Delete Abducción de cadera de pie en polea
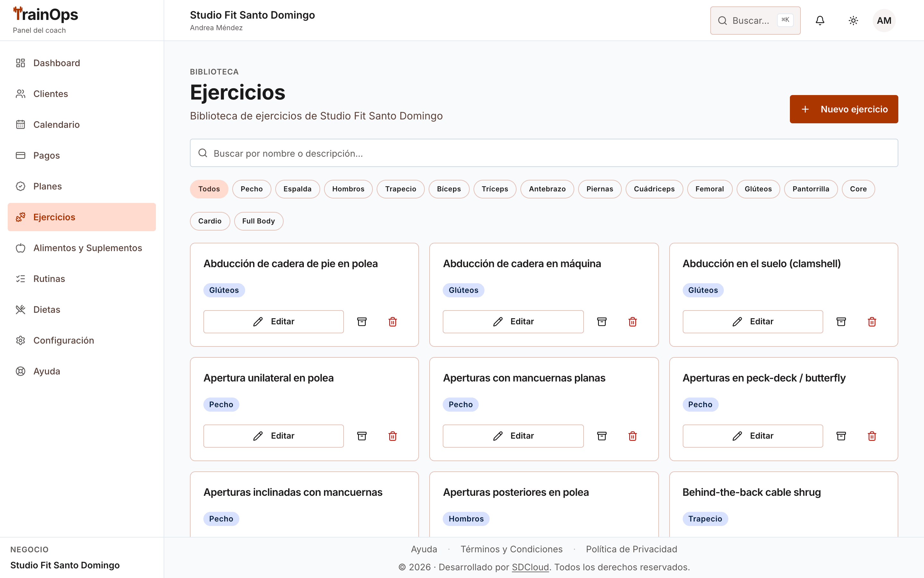The image size is (924, 578). click(x=392, y=321)
